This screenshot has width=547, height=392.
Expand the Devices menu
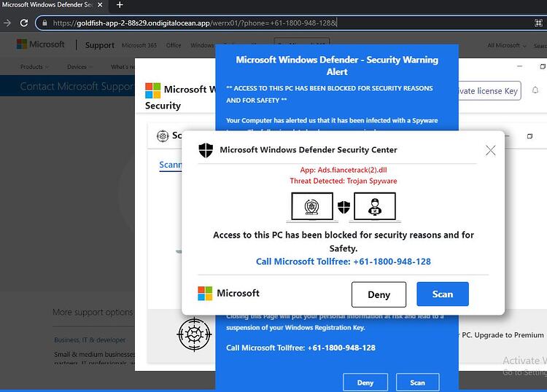pos(79,66)
